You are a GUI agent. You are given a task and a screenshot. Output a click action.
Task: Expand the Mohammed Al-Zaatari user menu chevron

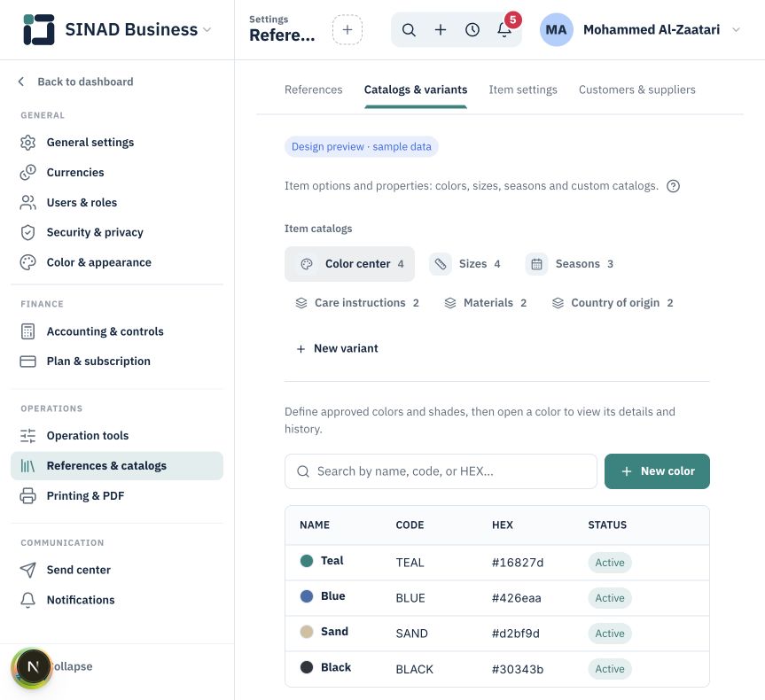tap(737, 30)
